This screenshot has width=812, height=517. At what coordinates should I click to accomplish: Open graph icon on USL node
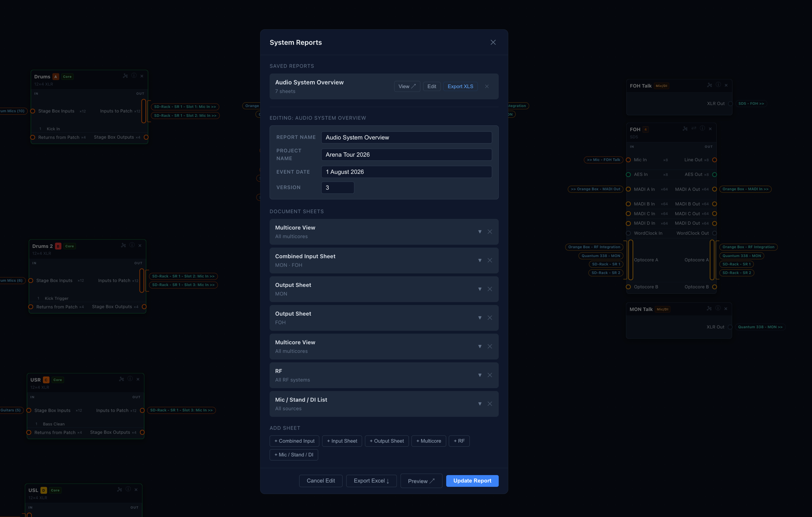119,489
